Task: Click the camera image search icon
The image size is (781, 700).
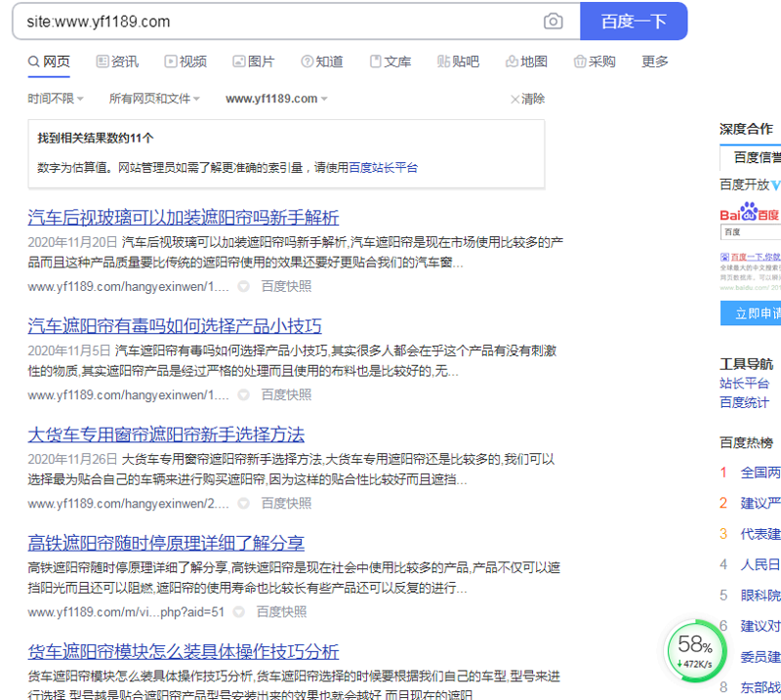Action: pos(554,21)
